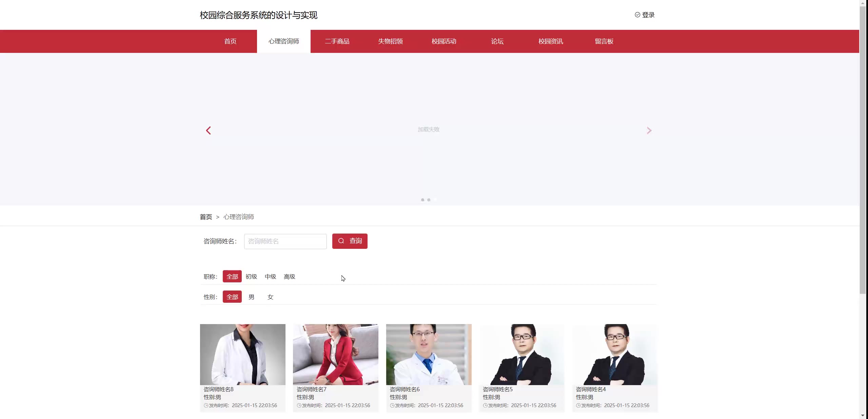Click the second carousel indicator dot
The width and height of the screenshot is (868, 419).
[429, 200]
